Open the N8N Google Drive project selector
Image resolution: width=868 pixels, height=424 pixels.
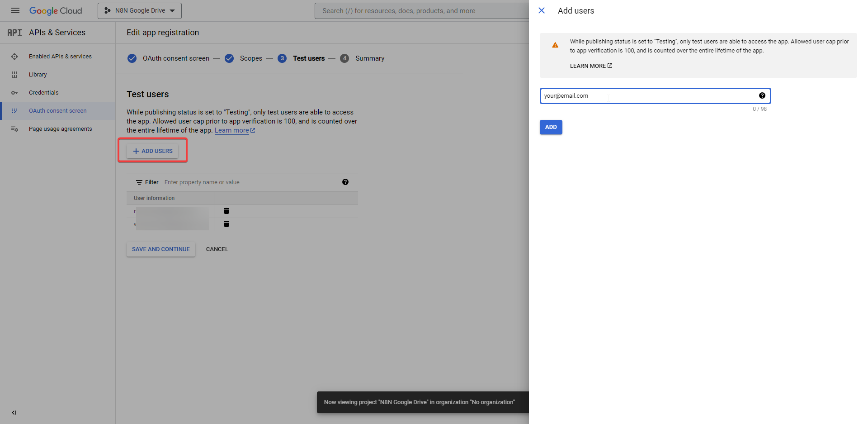(140, 10)
